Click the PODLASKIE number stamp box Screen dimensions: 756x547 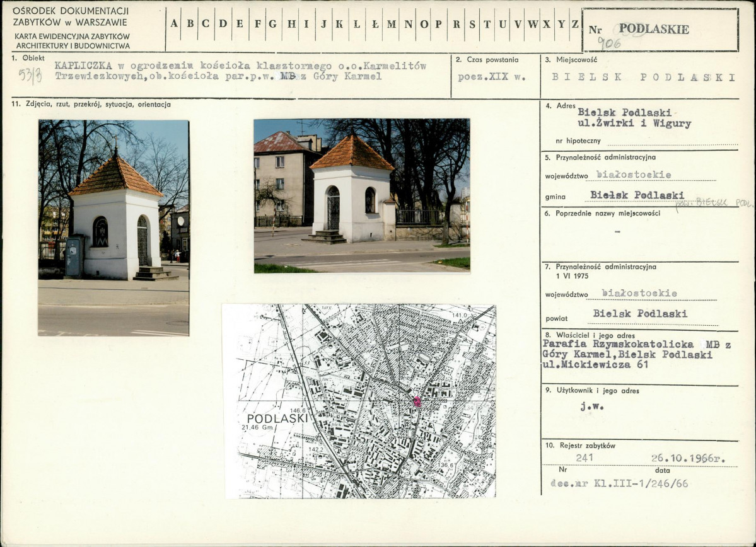point(660,30)
